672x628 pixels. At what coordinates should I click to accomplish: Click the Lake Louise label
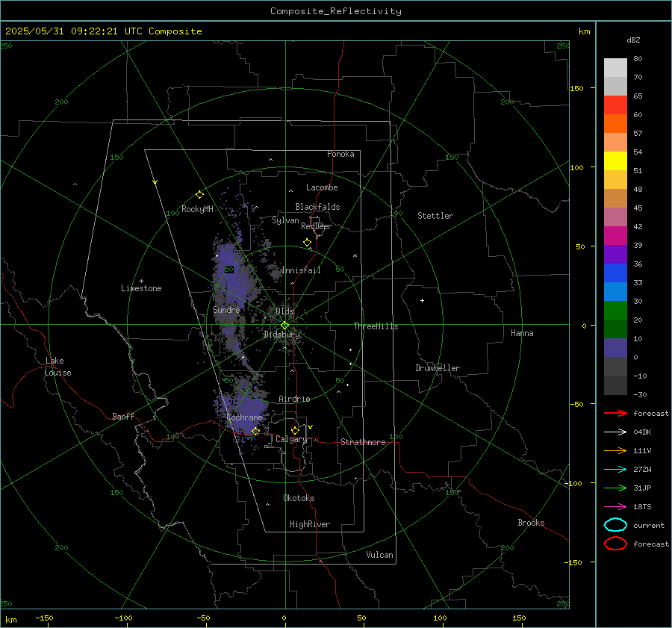click(57, 367)
